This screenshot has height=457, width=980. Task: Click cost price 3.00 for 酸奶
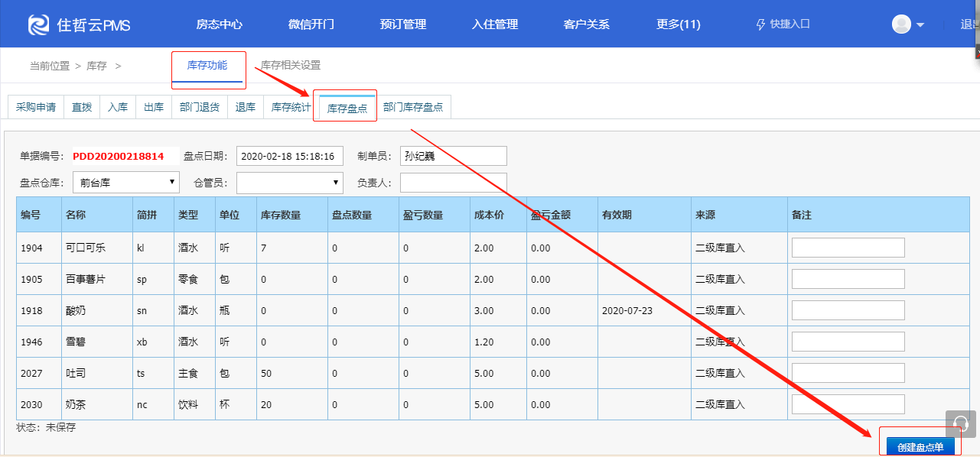(x=484, y=311)
